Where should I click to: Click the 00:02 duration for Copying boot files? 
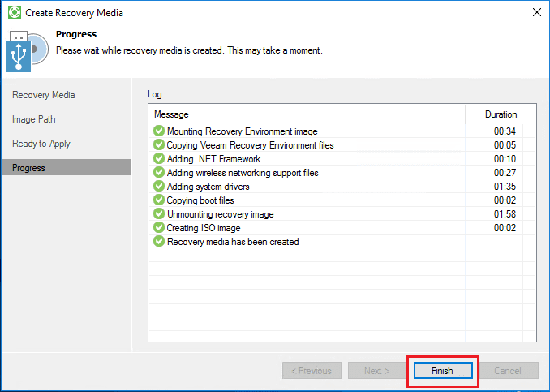(505, 200)
